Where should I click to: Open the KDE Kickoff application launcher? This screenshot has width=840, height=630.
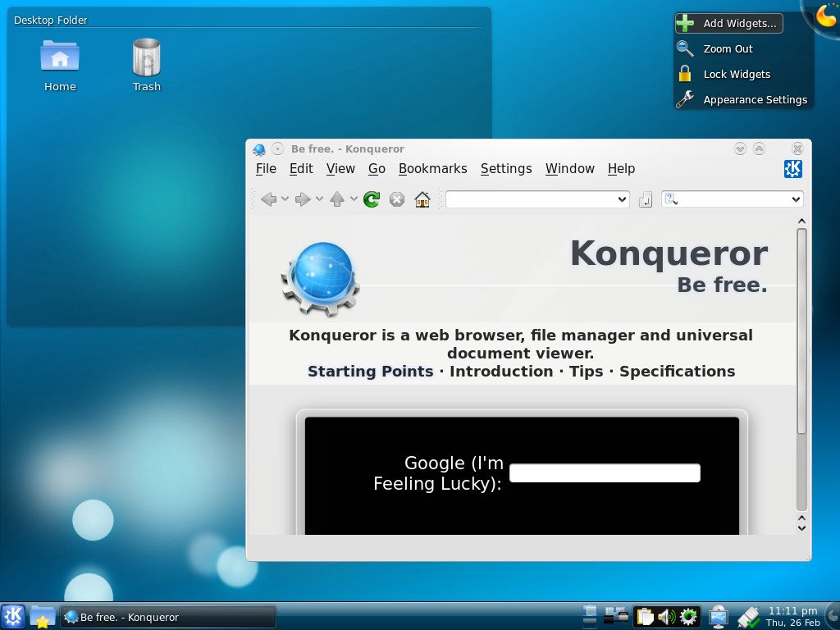point(13,617)
